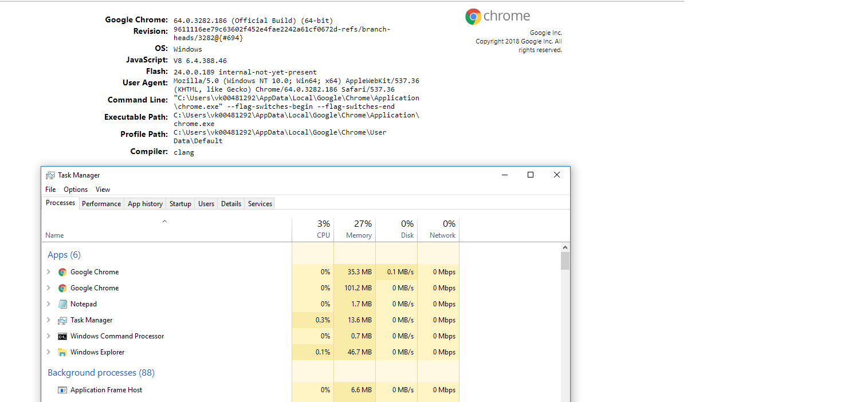Viewport: 868px width, 402px height.
Task: Select the Notepad process name
Action: point(84,304)
